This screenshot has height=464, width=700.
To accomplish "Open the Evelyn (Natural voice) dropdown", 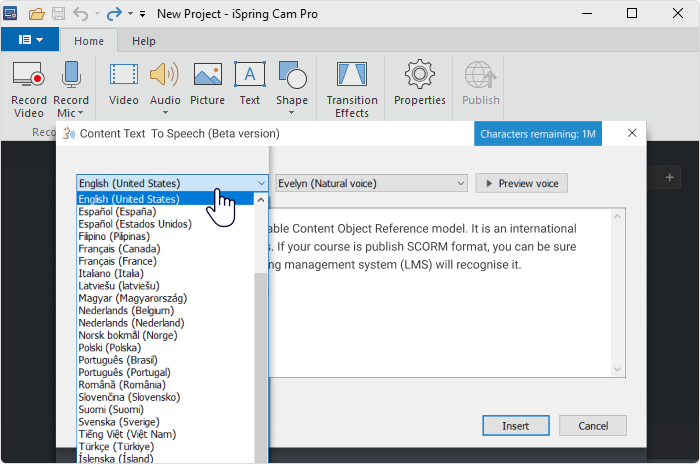I will click(371, 183).
